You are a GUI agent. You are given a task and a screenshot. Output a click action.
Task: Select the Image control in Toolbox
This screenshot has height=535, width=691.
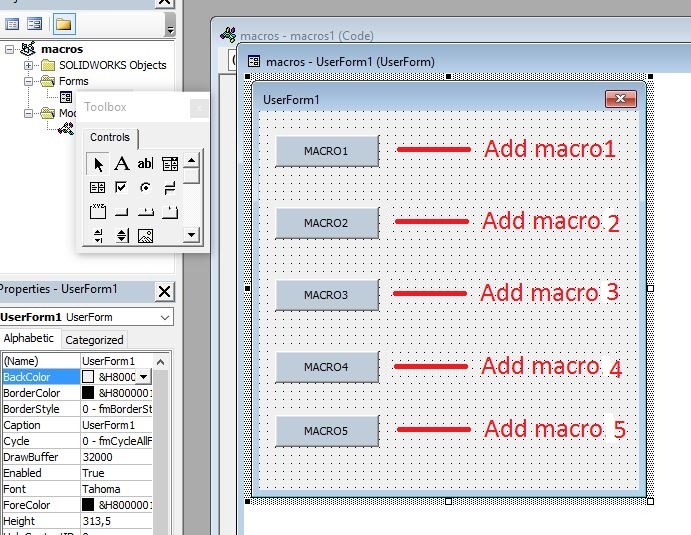click(145, 236)
